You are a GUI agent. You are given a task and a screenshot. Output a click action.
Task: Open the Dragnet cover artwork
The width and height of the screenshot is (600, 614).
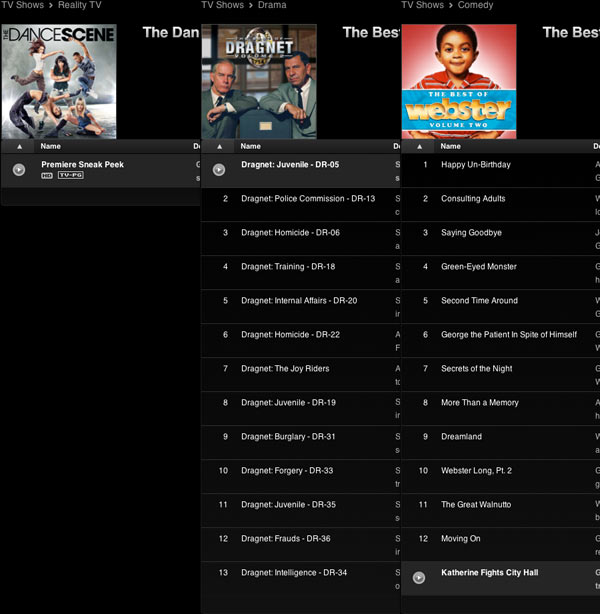coord(259,81)
